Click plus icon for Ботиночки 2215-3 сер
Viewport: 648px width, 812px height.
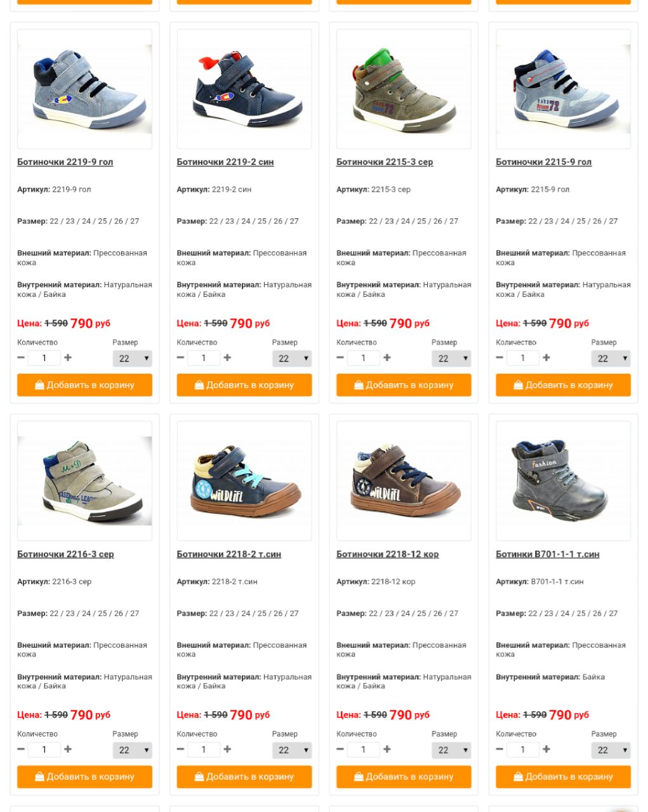(x=387, y=358)
